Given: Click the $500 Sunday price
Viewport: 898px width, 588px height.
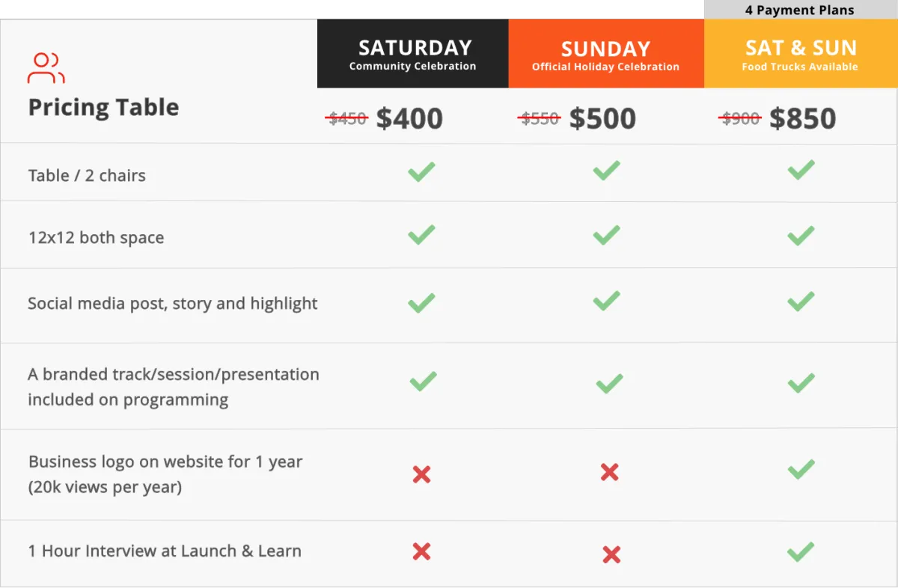Looking at the screenshot, I should point(602,118).
